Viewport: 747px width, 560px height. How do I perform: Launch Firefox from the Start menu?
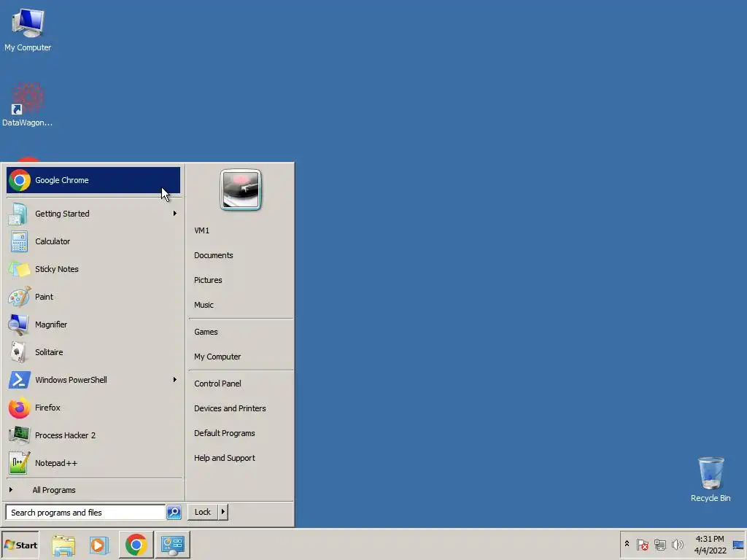coord(93,408)
